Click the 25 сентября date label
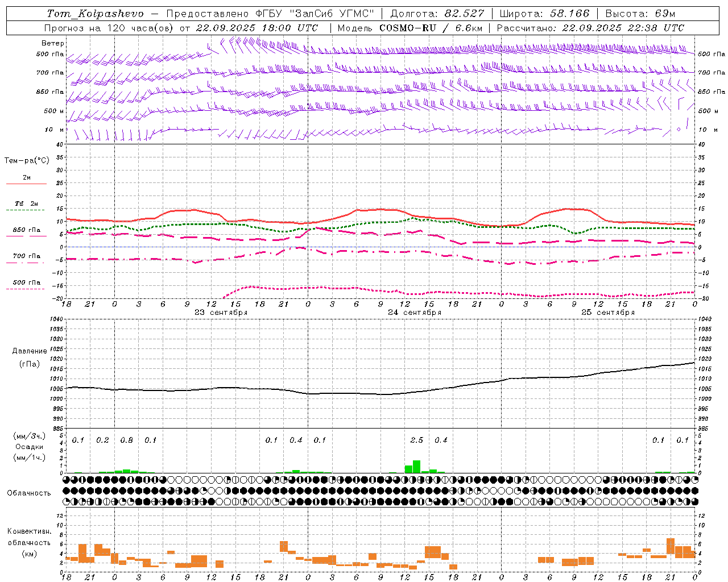The width and height of the screenshot is (728, 582). coord(608,313)
